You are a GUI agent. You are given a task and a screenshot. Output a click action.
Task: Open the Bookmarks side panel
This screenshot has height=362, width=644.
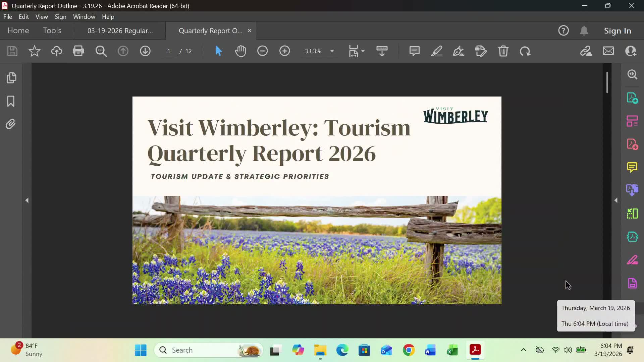tap(11, 101)
